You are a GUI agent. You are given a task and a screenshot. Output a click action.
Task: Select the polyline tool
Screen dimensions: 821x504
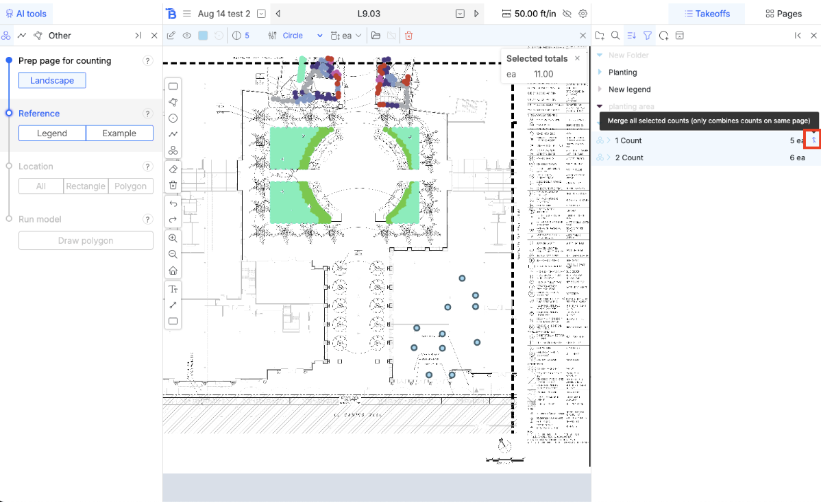tap(173, 134)
